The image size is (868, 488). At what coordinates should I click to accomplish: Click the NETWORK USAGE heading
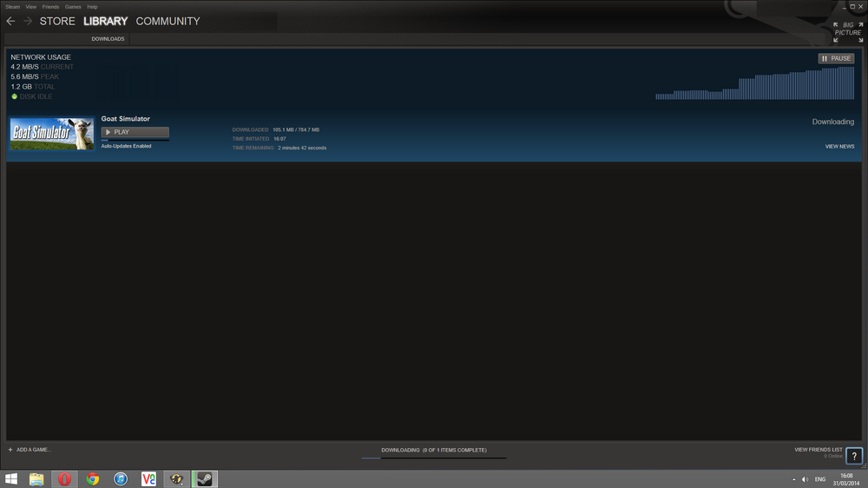pyautogui.click(x=41, y=57)
